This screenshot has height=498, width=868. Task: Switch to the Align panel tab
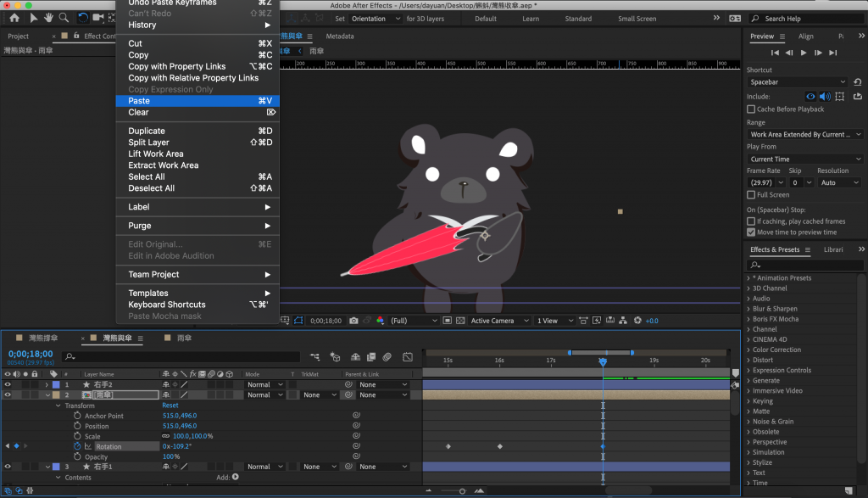[x=806, y=36]
